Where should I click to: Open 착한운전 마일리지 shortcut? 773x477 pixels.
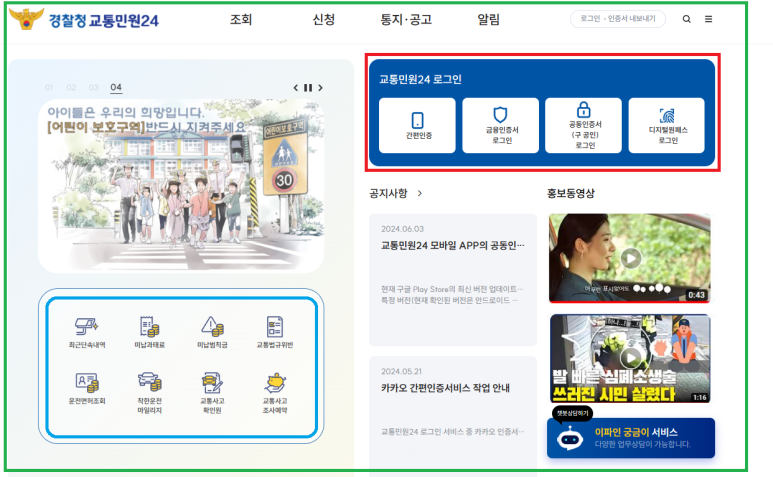pyautogui.click(x=149, y=393)
